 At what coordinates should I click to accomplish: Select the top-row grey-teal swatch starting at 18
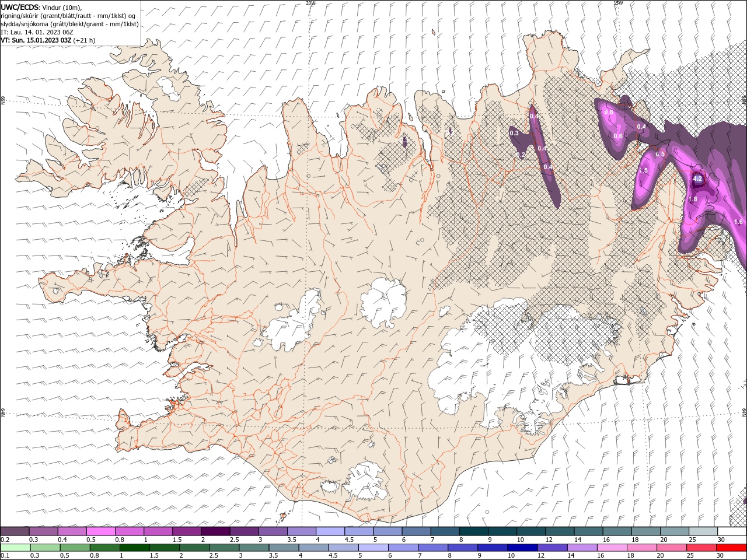(645, 531)
